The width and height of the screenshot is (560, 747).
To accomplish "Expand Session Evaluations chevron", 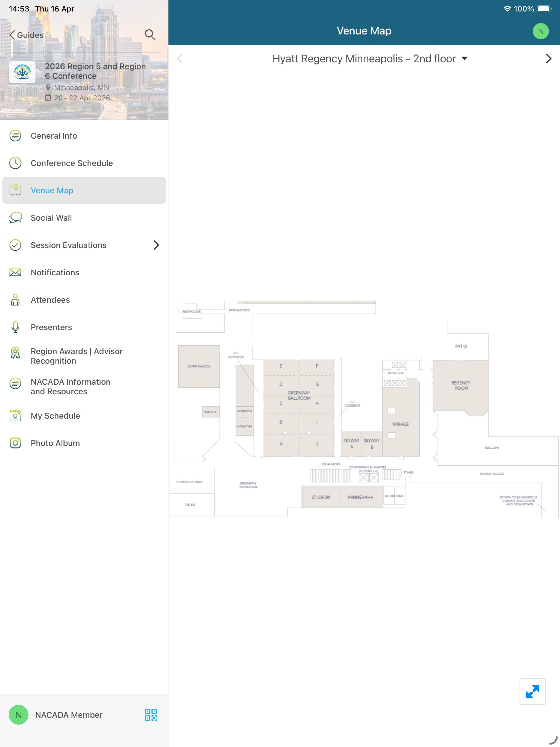I will click(x=156, y=245).
